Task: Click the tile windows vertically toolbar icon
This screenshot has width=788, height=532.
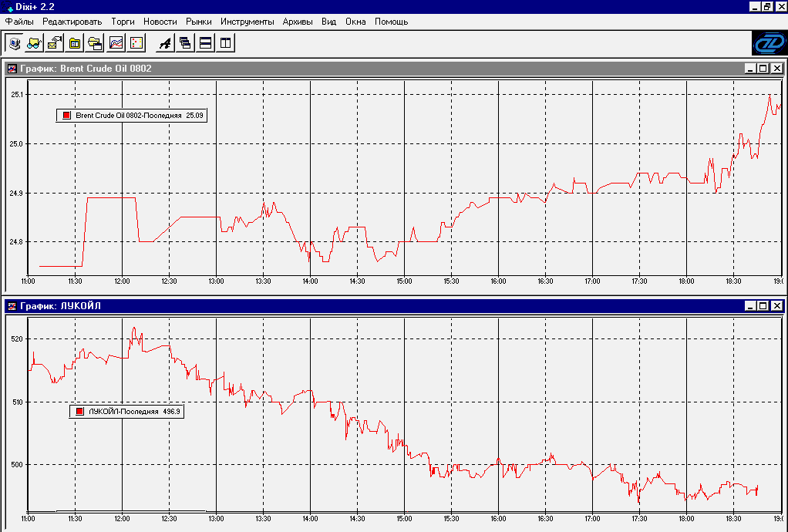Action: (226, 43)
